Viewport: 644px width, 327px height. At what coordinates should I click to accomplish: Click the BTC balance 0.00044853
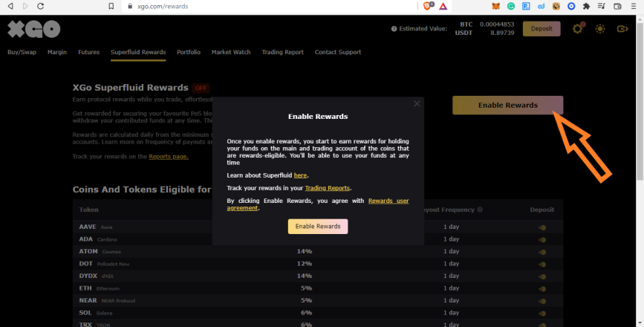coord(497,25)
